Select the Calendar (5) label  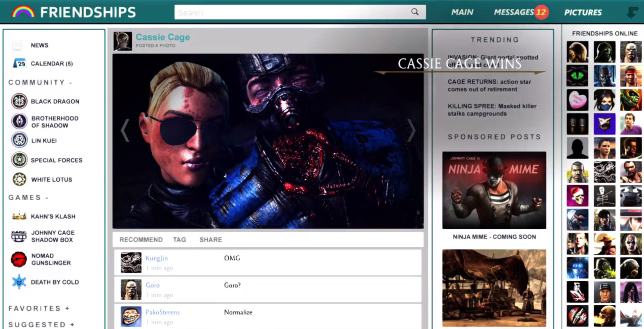(x=52, y=64)
